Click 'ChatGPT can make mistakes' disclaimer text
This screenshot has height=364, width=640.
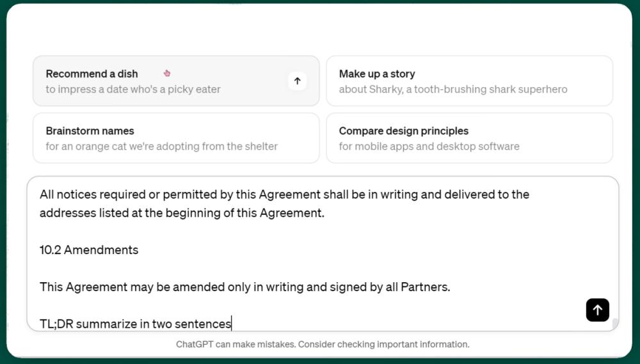pyautogui.click(x=323, y=344)
